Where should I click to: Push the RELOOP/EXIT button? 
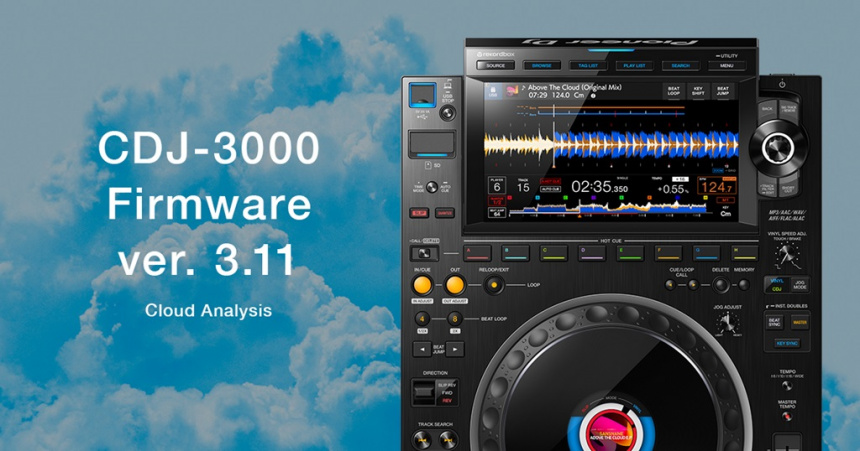(x=494, y=285)
